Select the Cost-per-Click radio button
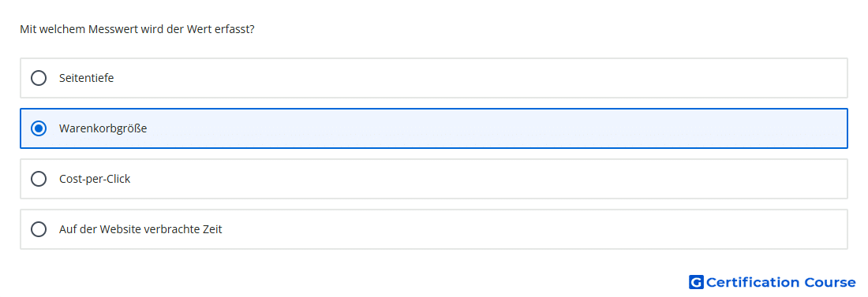This screenshot has width=868, height=297. [39, 179]
